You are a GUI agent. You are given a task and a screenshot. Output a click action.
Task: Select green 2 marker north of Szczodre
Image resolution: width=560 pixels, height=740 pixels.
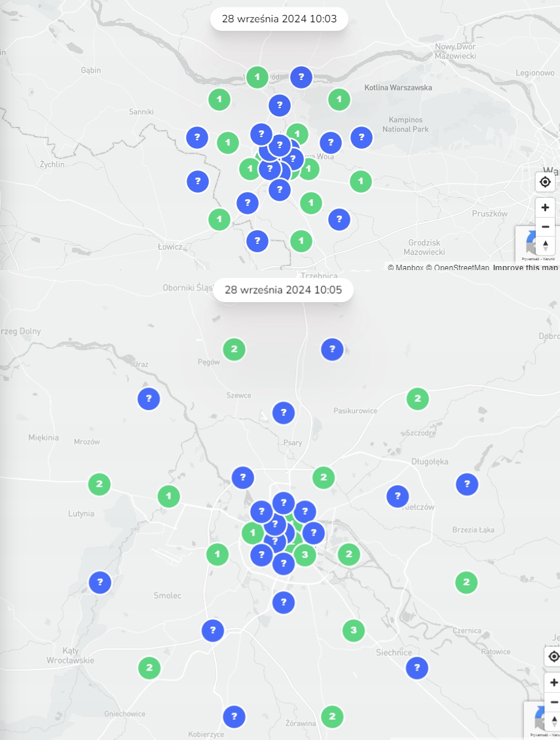417,399
